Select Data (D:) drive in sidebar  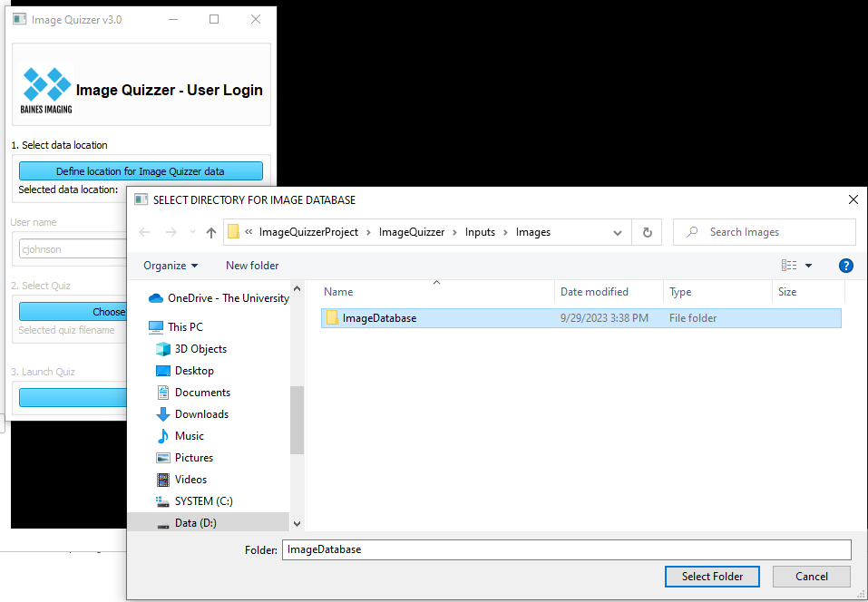(195, 523)
